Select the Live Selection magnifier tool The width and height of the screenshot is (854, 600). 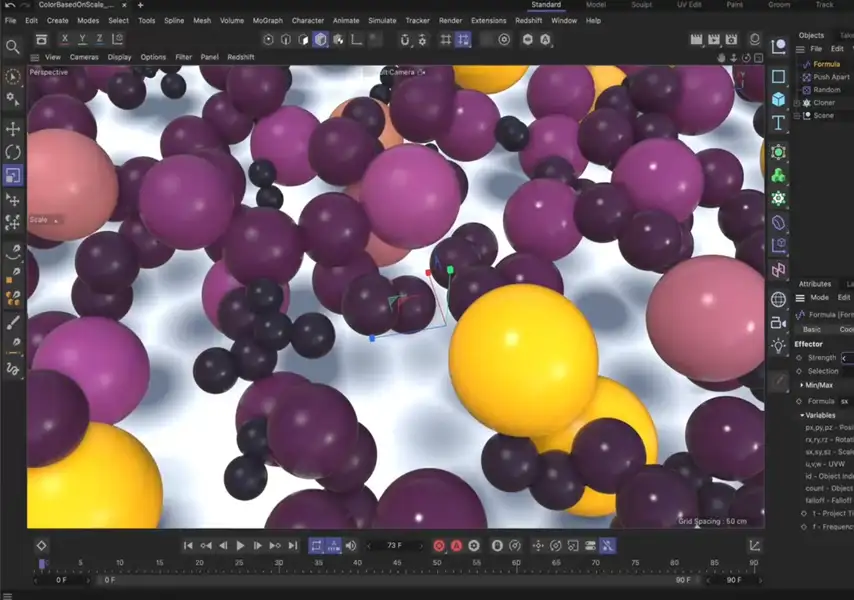(13, 46)
